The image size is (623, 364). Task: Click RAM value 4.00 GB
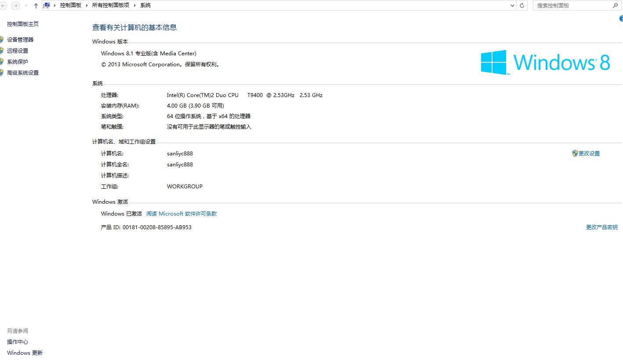196,106
